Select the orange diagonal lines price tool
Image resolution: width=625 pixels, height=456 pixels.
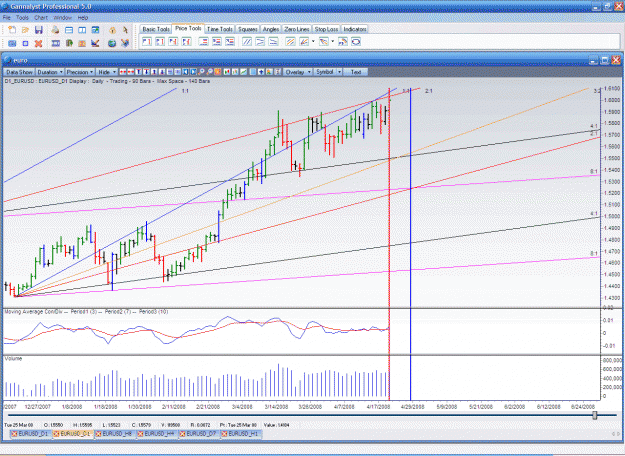[290, 41]
